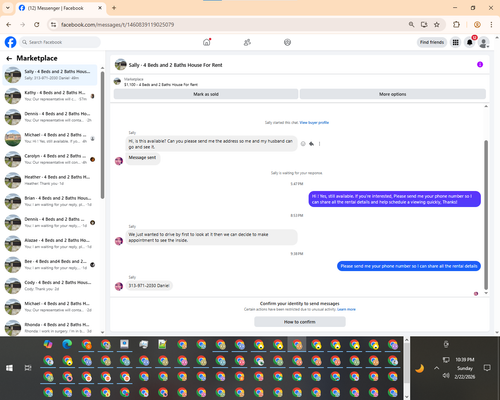Open Heather's conversation in the list
Image resolution: width=500 pixels, height=400 pixels.
point(50,180)
